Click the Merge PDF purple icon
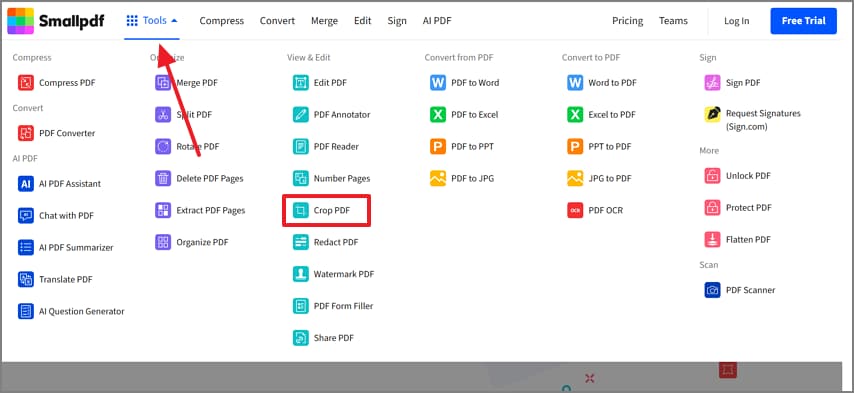Screen dimensions: 854x393 click(x=163, y=83)
